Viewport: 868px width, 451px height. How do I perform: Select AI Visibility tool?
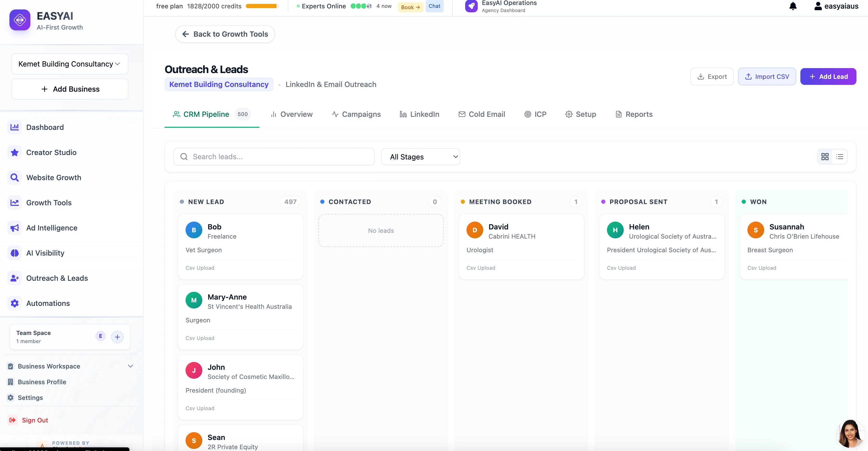click(45, 253)
